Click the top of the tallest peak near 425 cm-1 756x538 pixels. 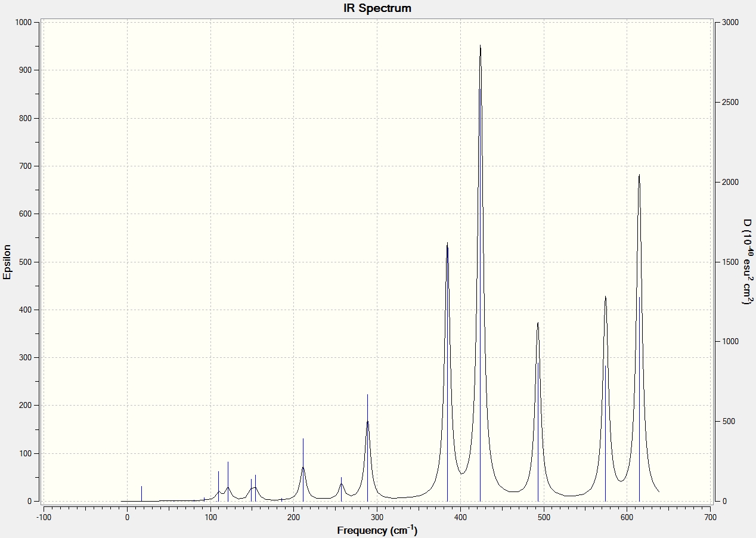click(x=480, y=45)
